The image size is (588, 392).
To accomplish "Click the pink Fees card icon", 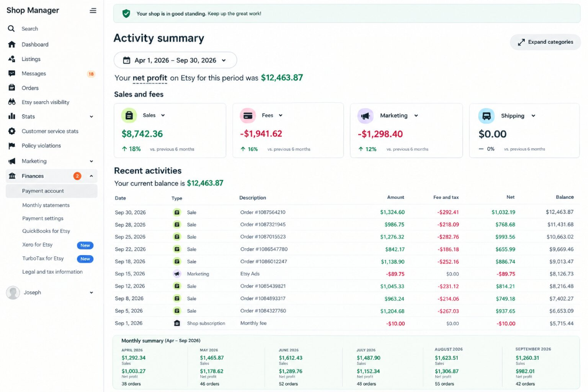I will [247, 116].
